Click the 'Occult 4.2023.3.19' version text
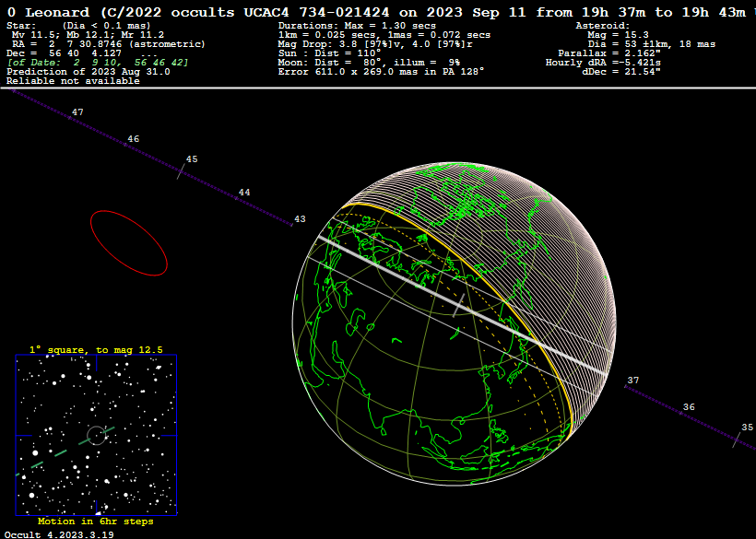The width and height of the screenshot is (756, 539). [x=60, y=534]
